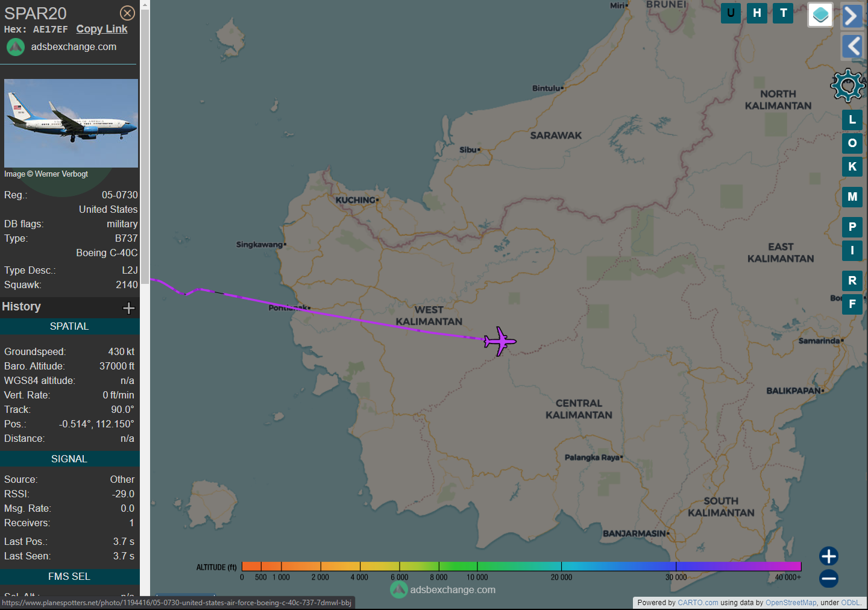868x610 pixels.
Task: Click the Squawk value 2140
Action: coord(127,285)
